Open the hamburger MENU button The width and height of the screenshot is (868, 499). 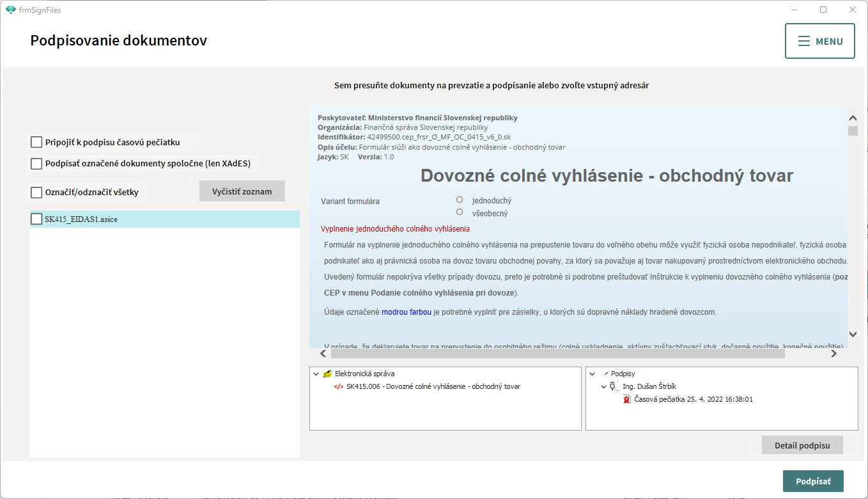[x=819, y=41]
